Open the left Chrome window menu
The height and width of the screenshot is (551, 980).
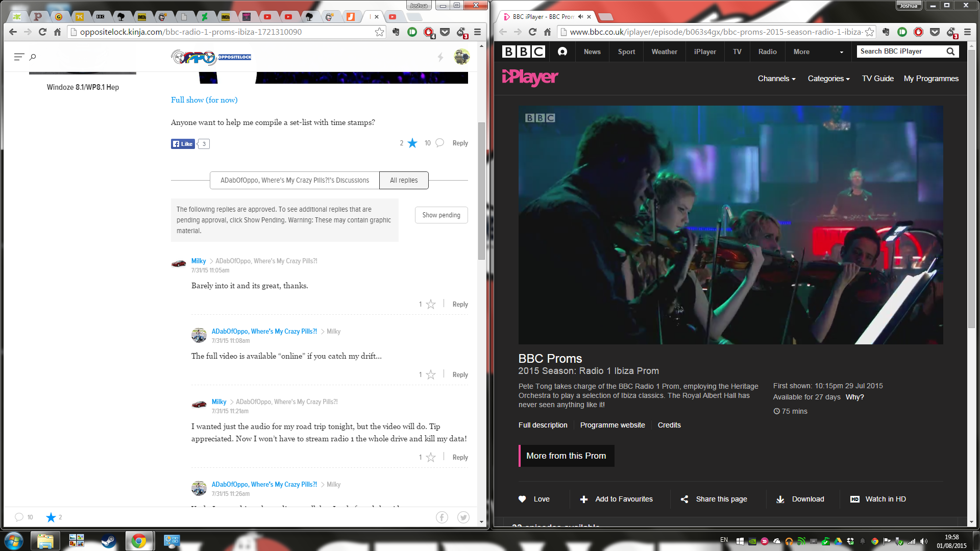[478, 32]
